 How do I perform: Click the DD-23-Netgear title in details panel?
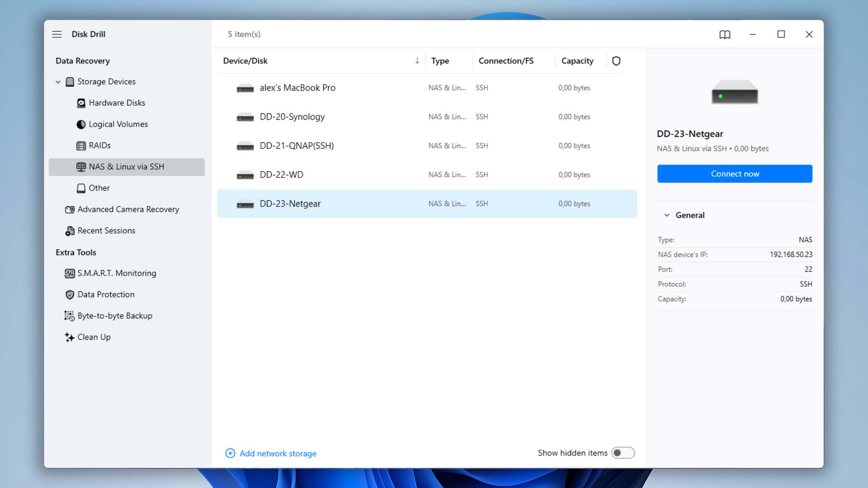690,134
